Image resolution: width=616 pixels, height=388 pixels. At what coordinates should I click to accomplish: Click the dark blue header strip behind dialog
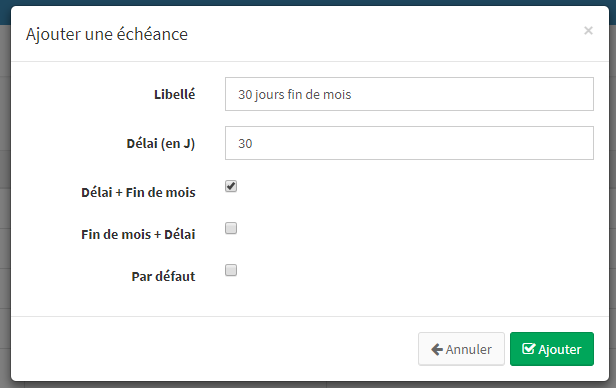click(308, 3)
